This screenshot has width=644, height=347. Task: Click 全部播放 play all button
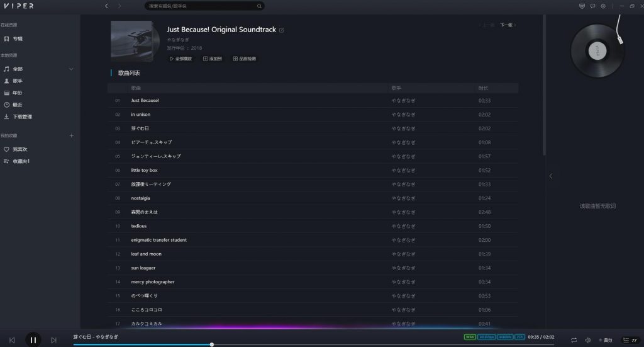point(180,59)
